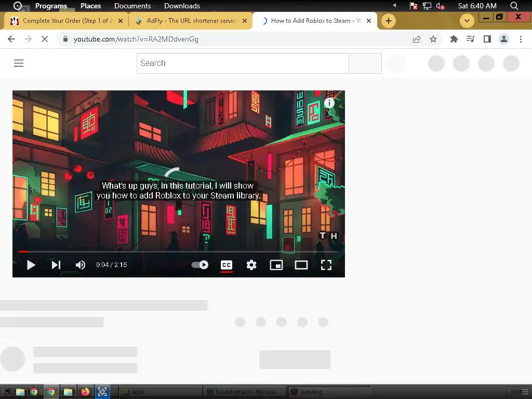Screen dimensions: 532x399
Task: Click the YouTube search submit button
Action: 365,63
